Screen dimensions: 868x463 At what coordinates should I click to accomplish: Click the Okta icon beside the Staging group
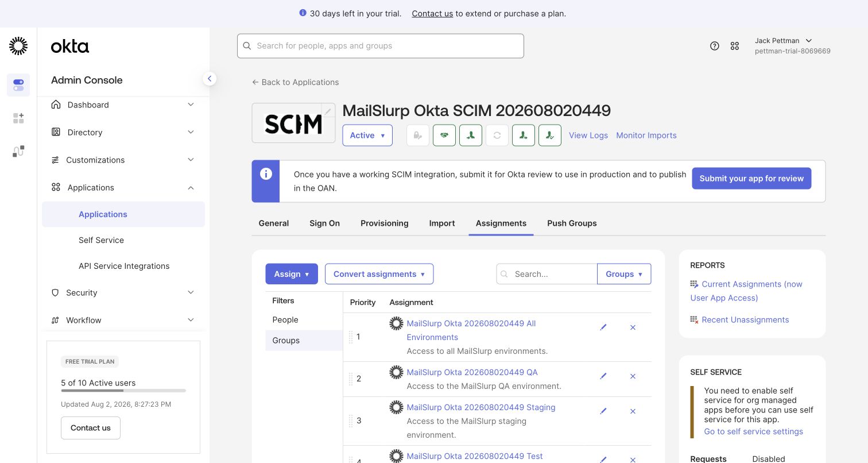(x=396, y=407)
